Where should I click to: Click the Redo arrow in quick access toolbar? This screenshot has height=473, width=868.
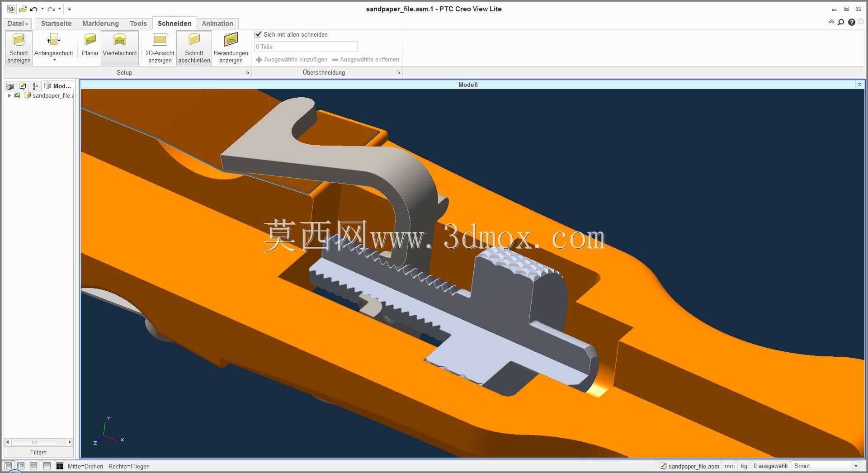[x=51, y=9]
